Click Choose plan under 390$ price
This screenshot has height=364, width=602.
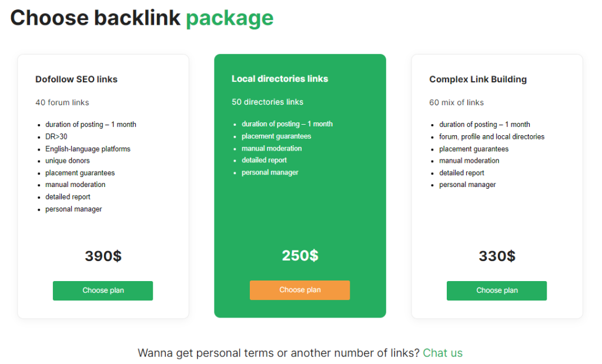[x=103, y=290]
